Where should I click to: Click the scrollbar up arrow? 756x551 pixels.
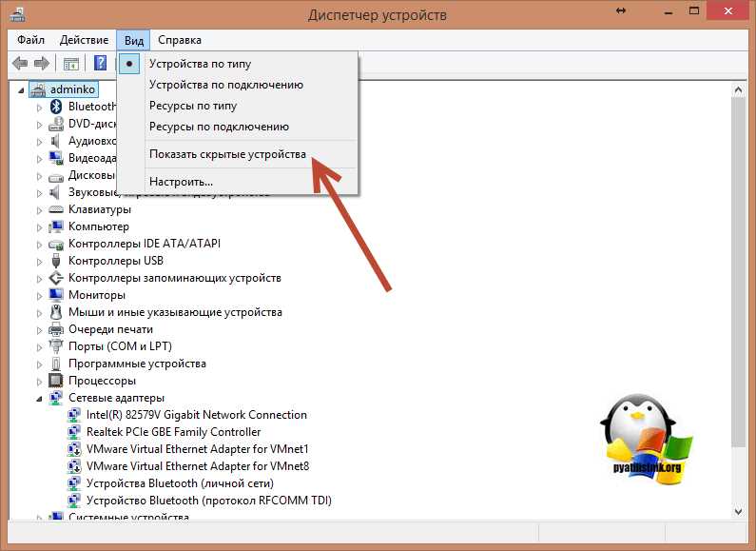pos(738,89)
